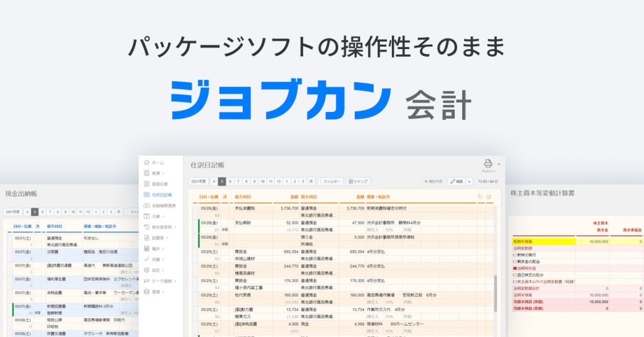Expand the chevron next to 前年度参照

tap(175, 227)
